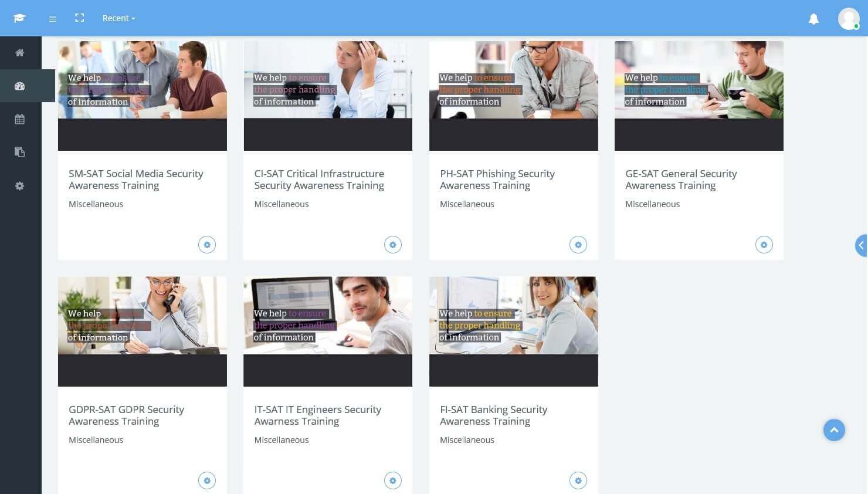This screenshot has width=868, height=494.
Task: Toggle fullscreen mode icon
Action: click(80, 18)
